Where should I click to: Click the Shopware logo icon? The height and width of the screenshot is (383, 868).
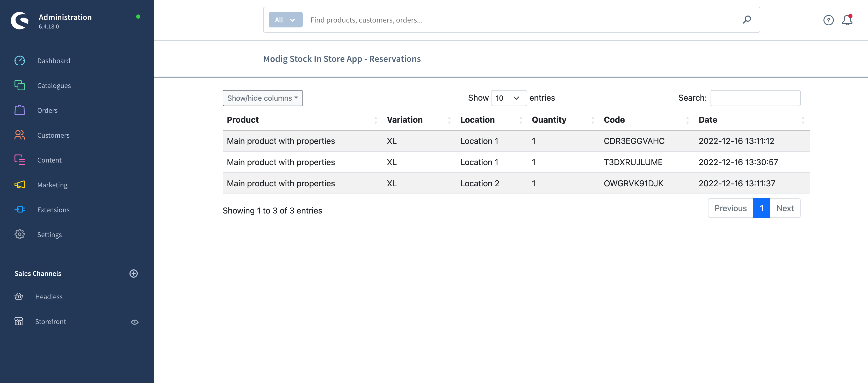pyautogui.click(x=20, y=21)
